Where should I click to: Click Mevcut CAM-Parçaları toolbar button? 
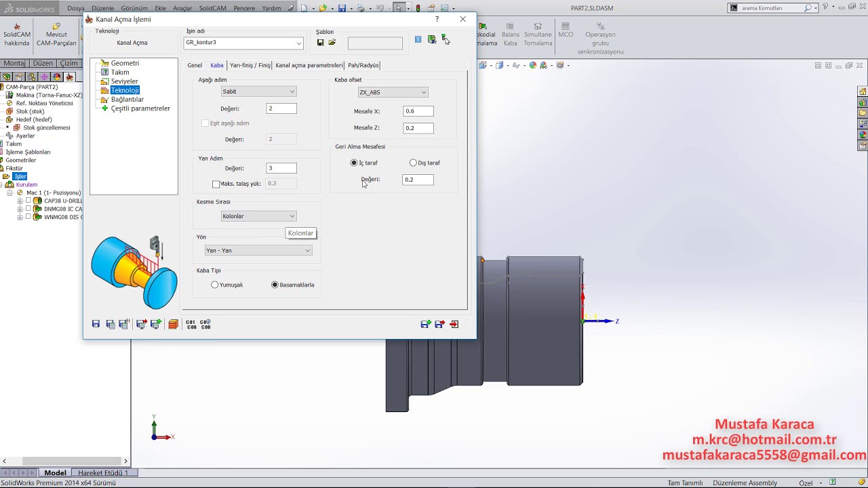coord(56,35)
